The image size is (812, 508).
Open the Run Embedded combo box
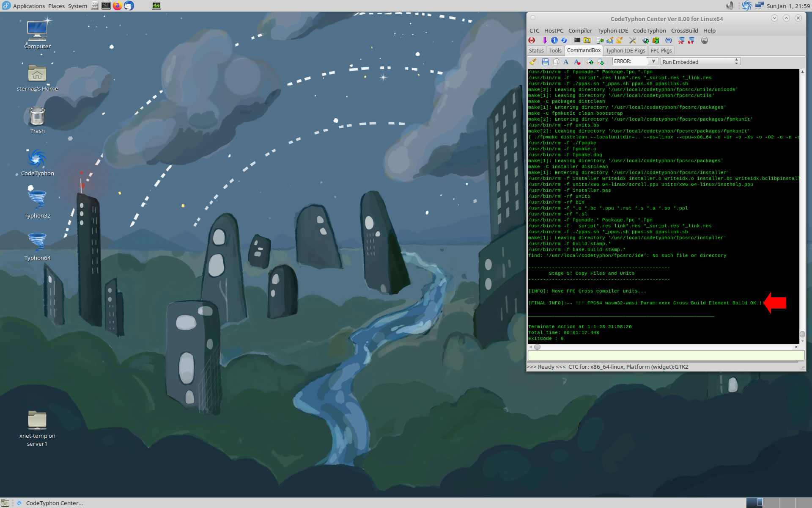[700, 62]
